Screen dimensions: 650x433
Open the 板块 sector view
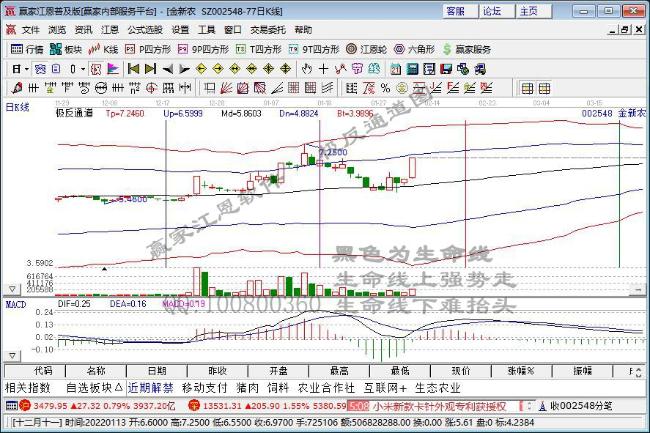coord(65,50)
